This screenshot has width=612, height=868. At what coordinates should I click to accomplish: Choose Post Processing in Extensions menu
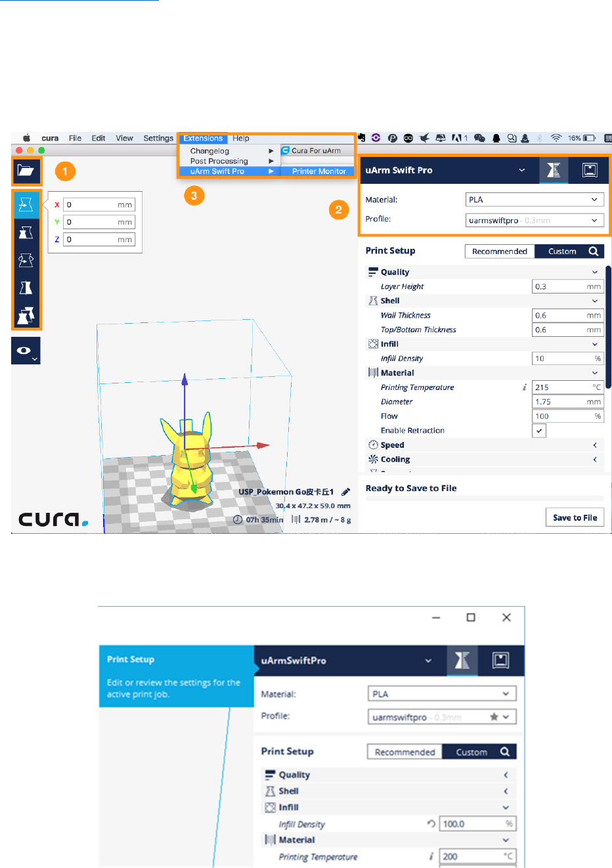click(x=229, y=161)
